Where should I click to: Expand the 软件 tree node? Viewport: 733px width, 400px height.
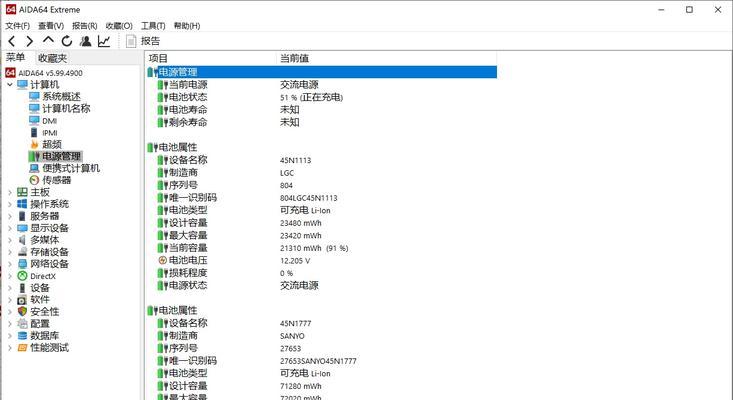tap(10, 300)
